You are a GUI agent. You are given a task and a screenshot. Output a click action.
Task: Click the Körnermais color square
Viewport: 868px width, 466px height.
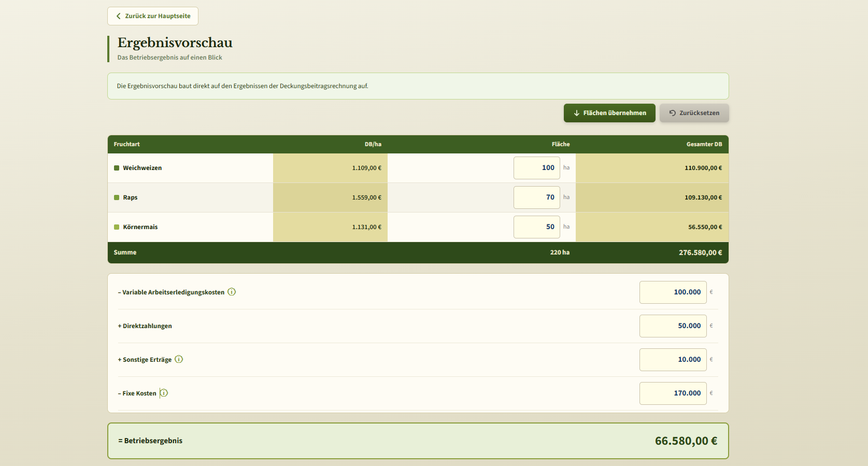pyautogui.click(x=117, y=227)
